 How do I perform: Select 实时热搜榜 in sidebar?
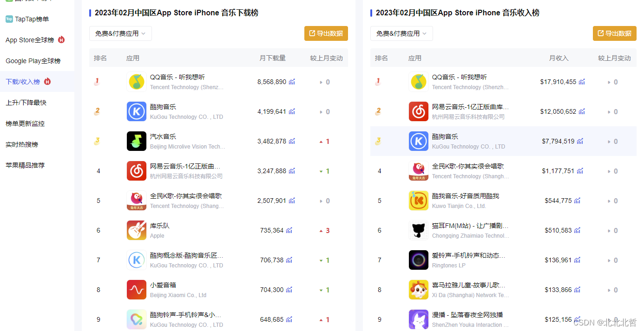tap(22, 144)
